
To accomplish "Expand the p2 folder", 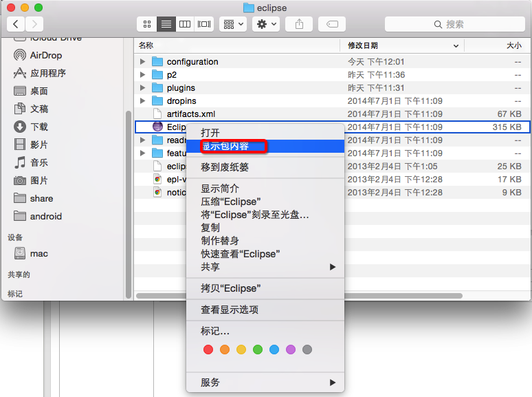I will [142, 75].
